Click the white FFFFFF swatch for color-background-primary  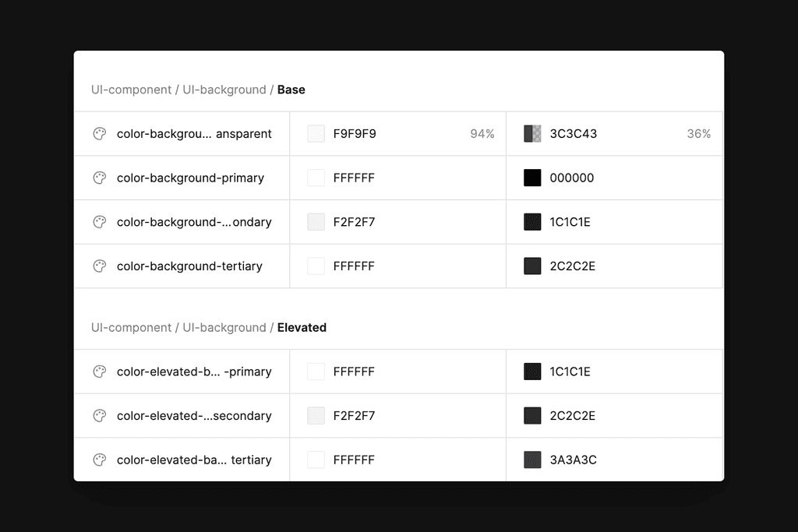315,178
